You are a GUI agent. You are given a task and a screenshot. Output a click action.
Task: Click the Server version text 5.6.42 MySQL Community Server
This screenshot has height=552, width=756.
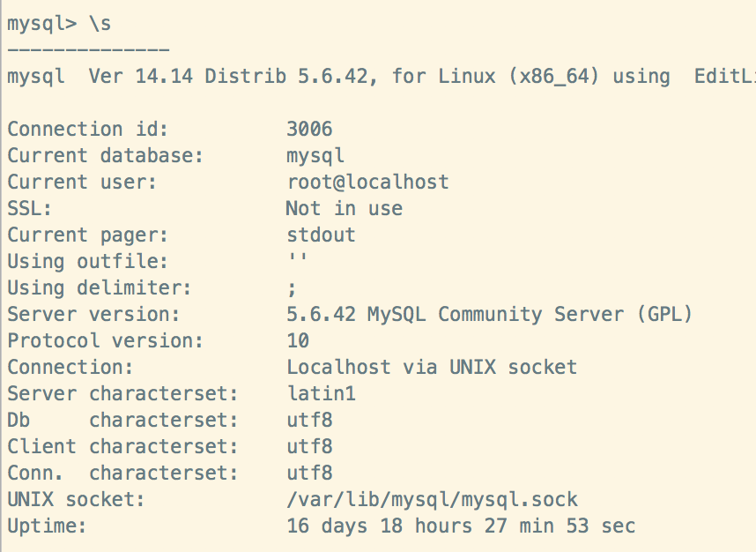pyautogui.click(x=489, y=314)
